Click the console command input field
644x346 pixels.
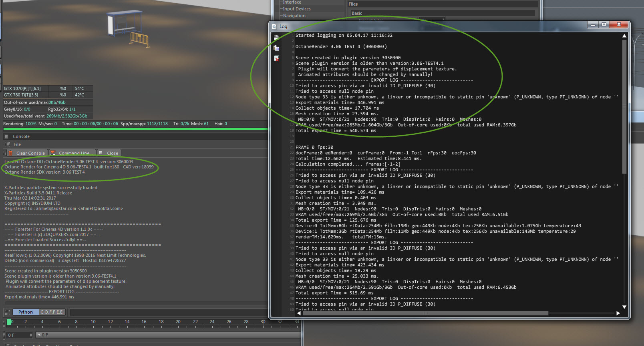(169, 312)
